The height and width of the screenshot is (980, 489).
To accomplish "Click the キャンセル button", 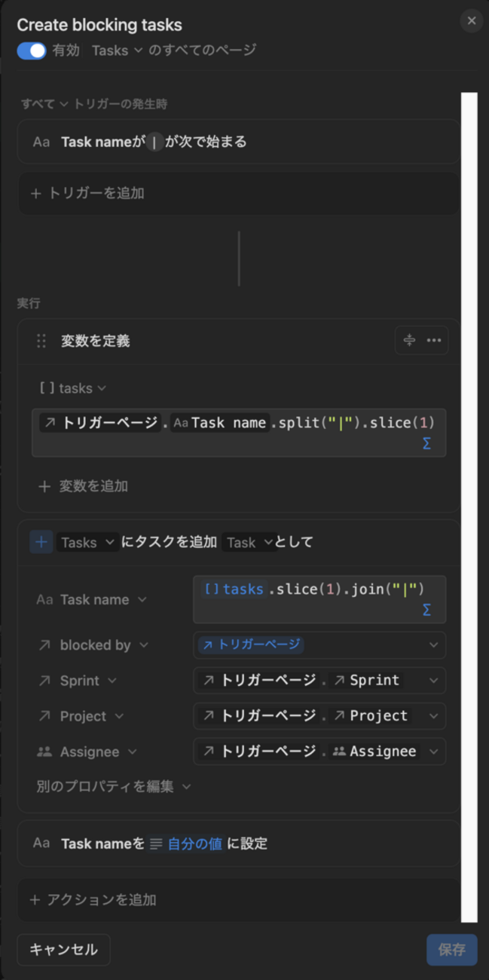I will tap(63, 950).
